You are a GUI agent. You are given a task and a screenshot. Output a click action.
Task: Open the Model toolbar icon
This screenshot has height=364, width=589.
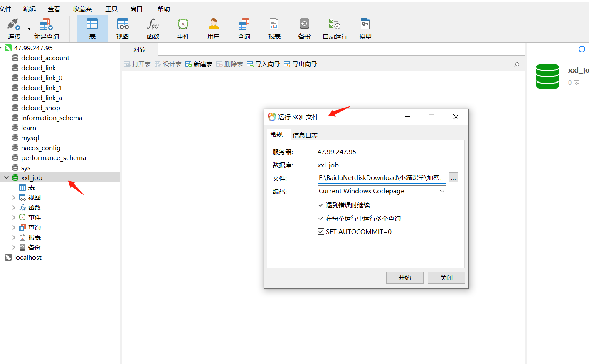[x=365, y=29]
